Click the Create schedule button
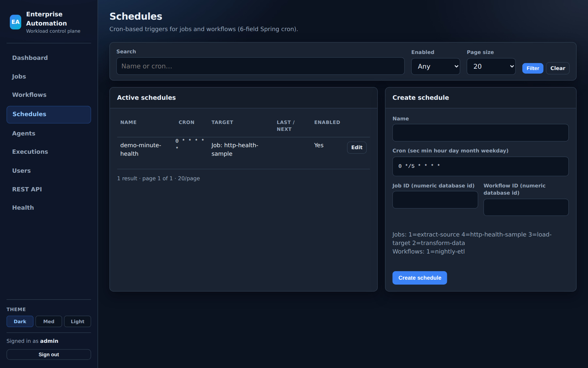This screenshot has height=368, width=588. [419, 278]
